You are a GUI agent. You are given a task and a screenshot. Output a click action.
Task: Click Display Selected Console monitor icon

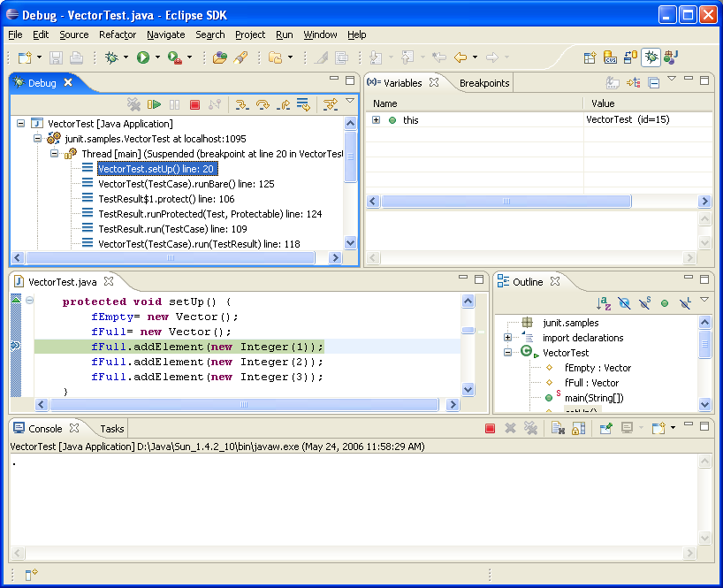point(627,429)
